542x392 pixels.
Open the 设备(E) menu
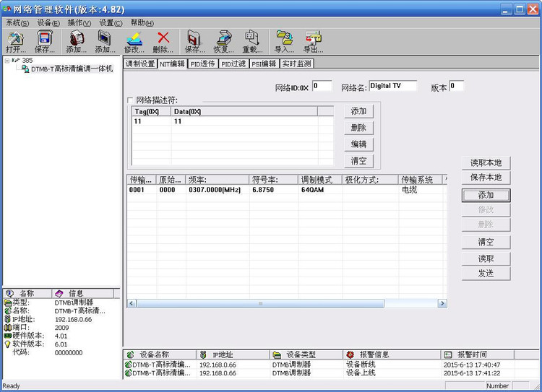click(x=48, y=23)
